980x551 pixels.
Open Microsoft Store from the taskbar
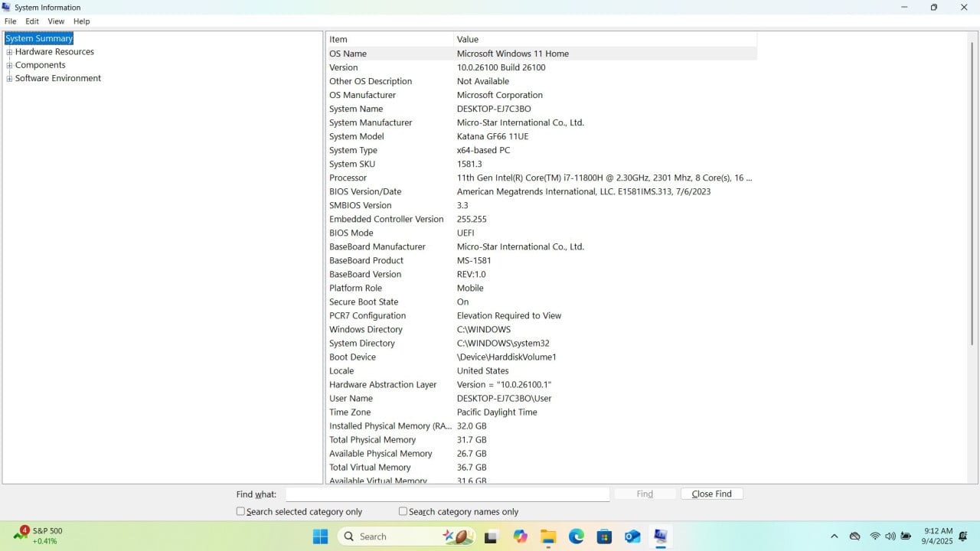(604, 536)
